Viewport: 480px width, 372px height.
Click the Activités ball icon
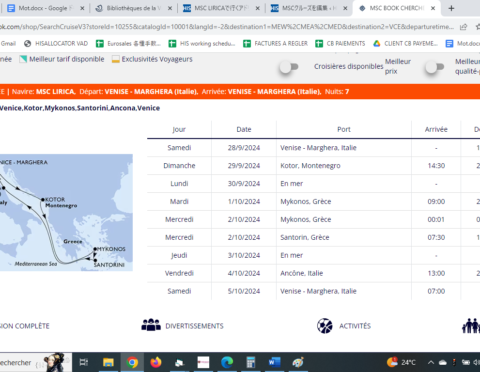pyautogui.click(x=325, y=326)
